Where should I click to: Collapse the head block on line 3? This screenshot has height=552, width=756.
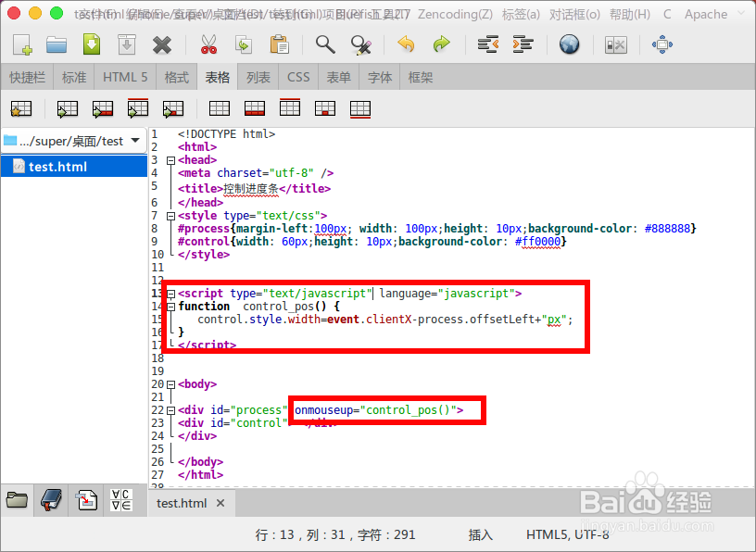click(x=170, y=160)
